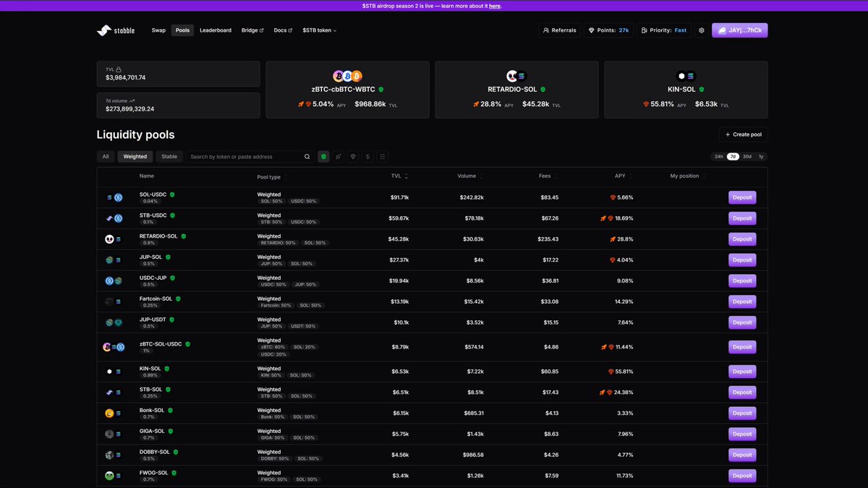Click token icons in JUP-SOL row
The width and height of the screenshot is (868, 488).
click(x=114, y=260)
